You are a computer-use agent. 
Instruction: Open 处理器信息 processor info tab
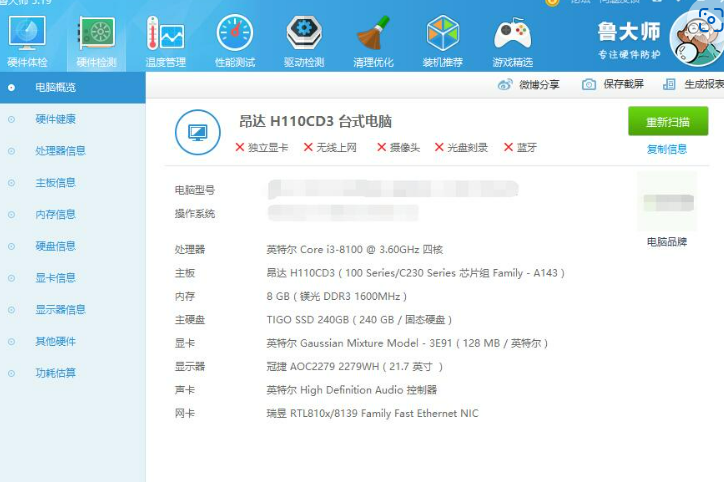[x=60, y=151]
